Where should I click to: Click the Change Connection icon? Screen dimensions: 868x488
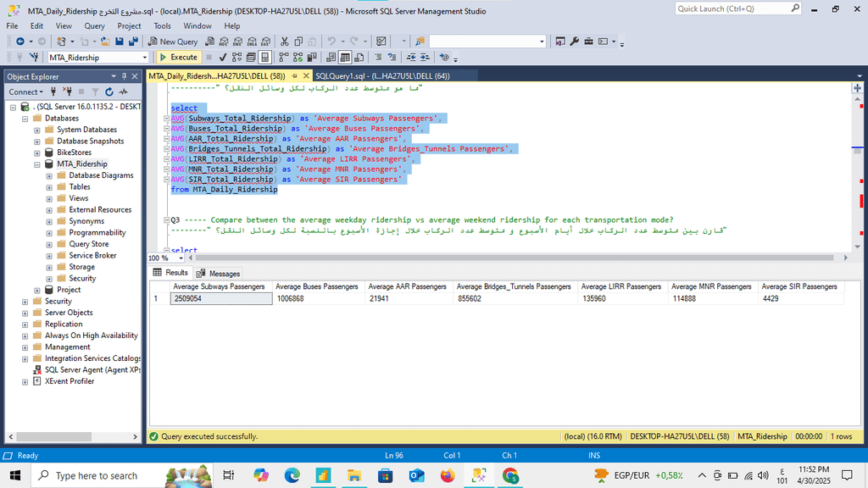point(34,57)
